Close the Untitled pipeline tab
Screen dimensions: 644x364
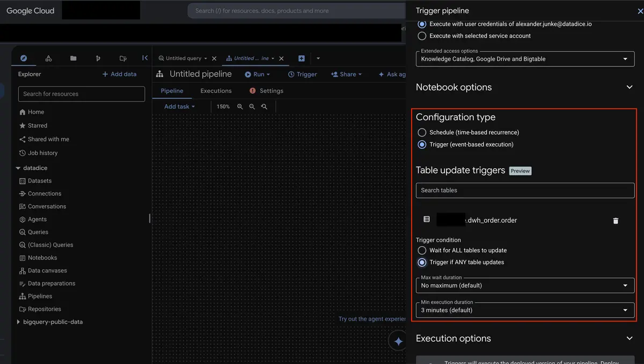coord(281,59)
